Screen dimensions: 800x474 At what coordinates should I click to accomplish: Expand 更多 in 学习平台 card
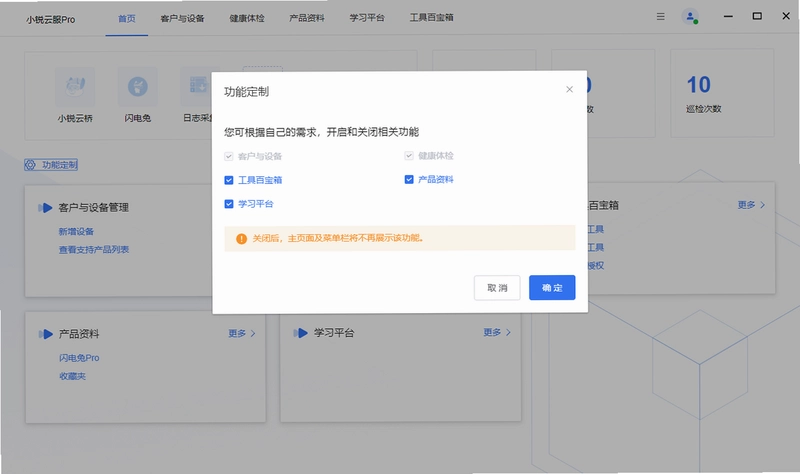(x=497, y=332)
